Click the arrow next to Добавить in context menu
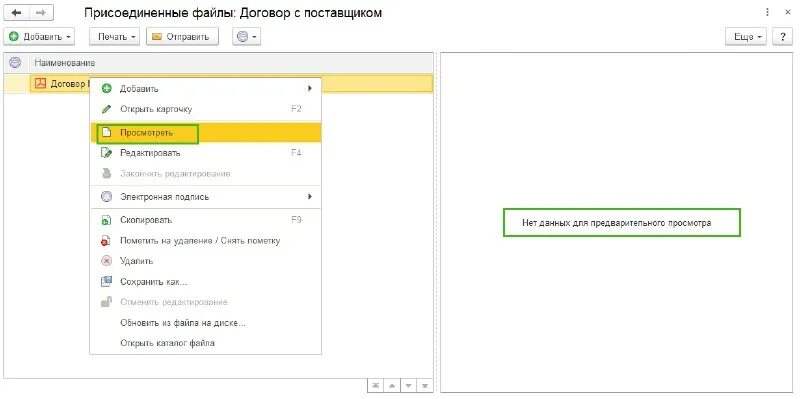This screenshot has width=800, height=399. click(310, 89)
